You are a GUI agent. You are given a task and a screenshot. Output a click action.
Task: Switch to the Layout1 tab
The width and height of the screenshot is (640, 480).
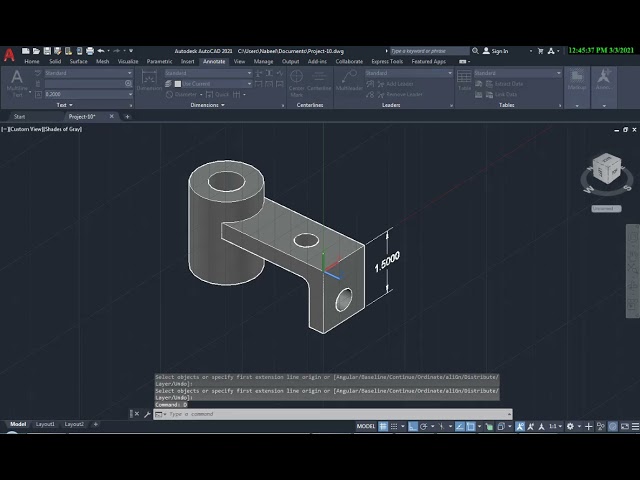45,424
